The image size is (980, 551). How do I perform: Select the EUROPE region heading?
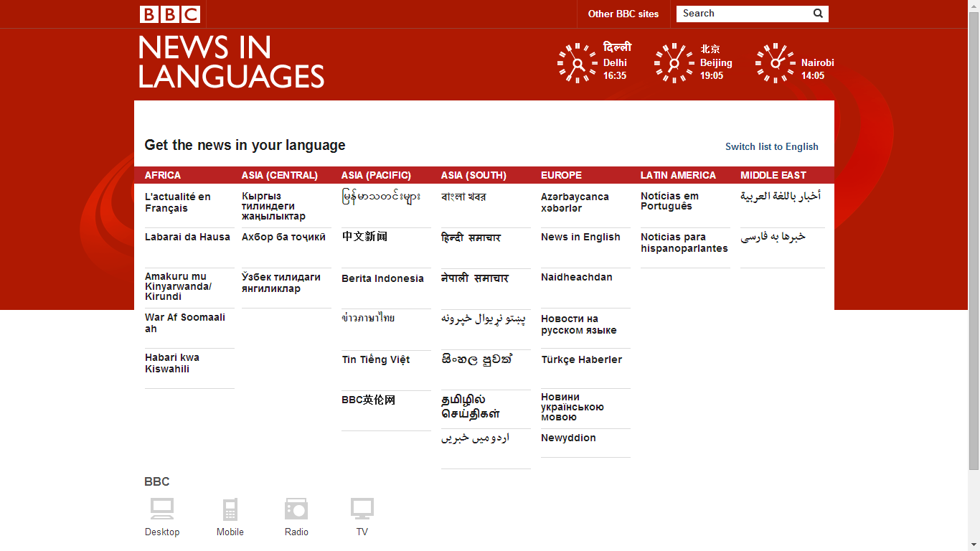point(561,175)
